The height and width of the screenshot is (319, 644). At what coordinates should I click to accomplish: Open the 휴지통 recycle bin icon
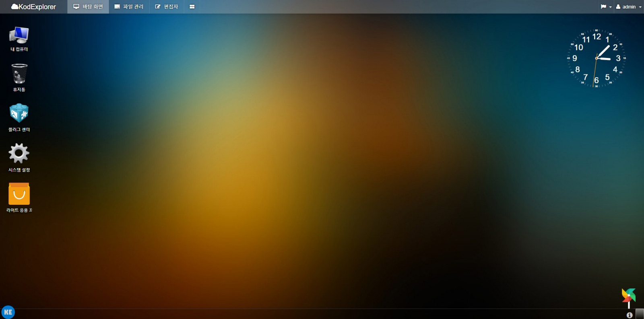point(19,78)
